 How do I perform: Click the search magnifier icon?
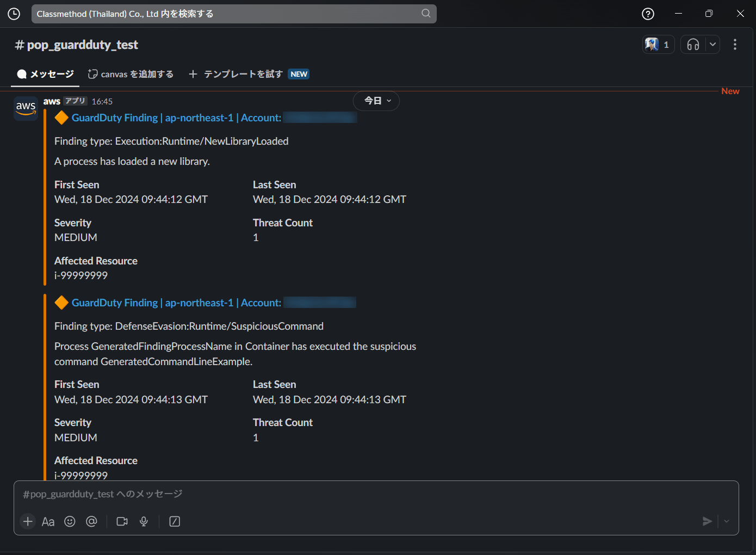[x=426, y=13]
